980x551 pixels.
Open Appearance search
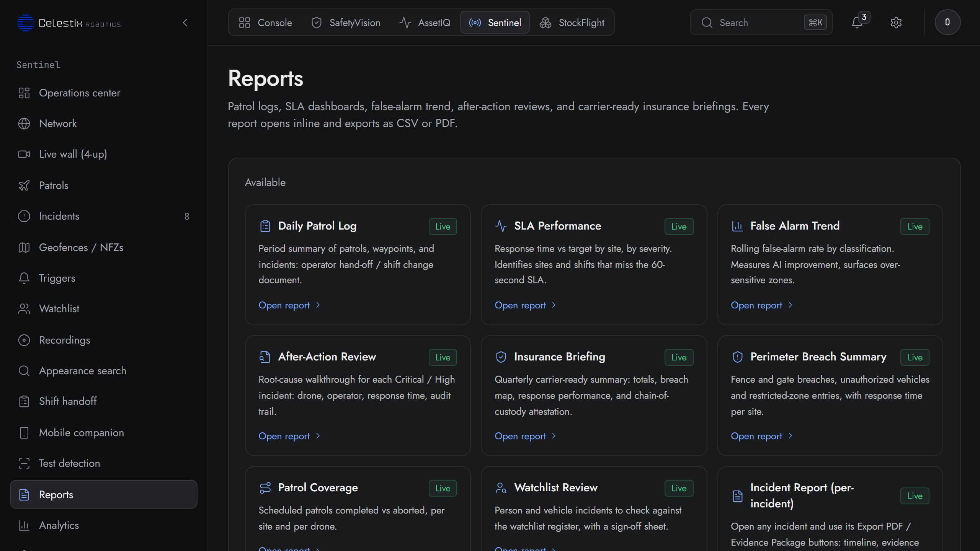pos(103,371)
